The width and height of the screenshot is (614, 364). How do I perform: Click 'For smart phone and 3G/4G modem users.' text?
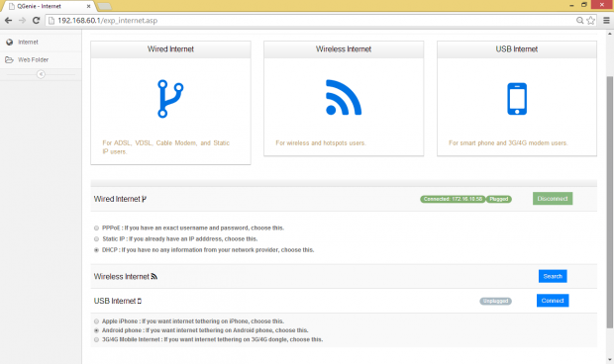(x=508, y=143)
